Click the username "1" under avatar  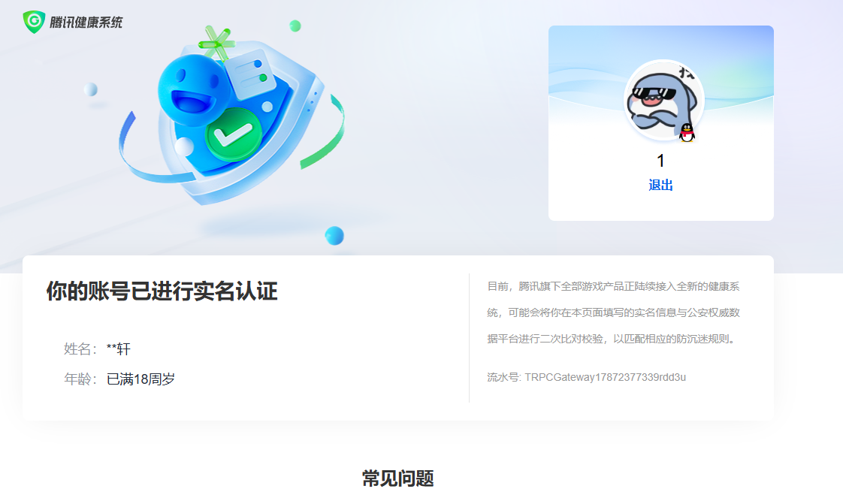(x=660, y=161)
